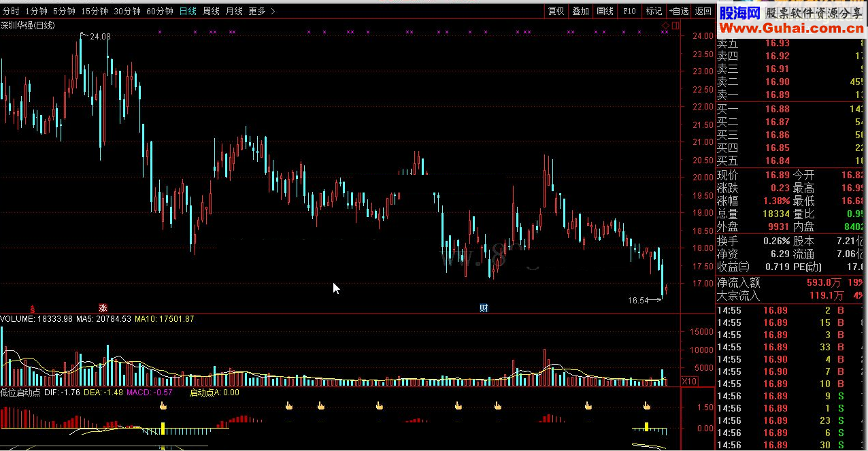
Task: Switch to the 周线 weekly tab
Action: 211,11
